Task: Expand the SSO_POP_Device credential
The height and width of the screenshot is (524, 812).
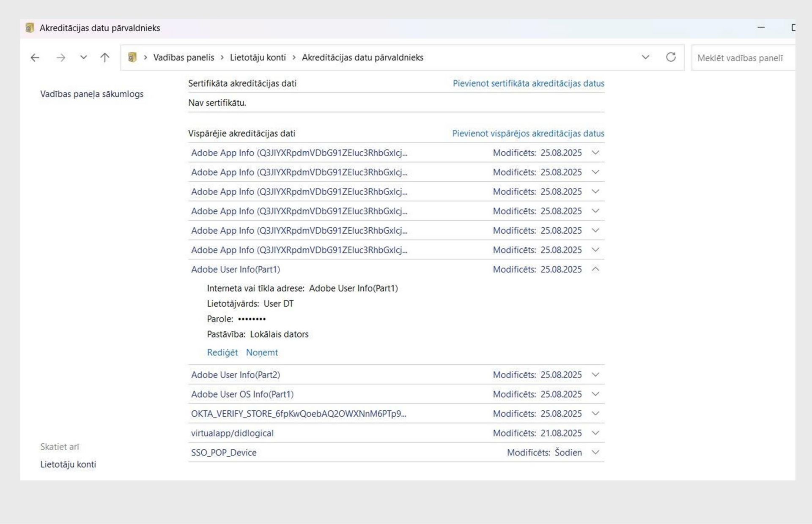Action: coord(595,453)
